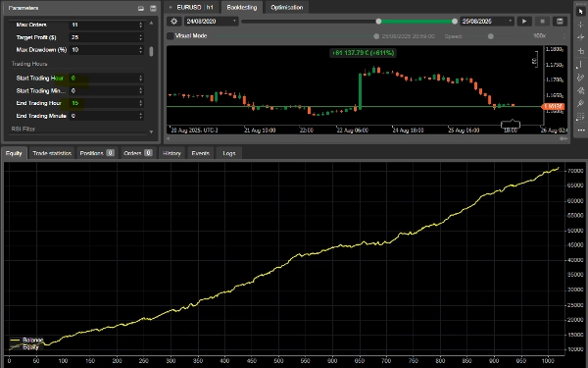
Task: Click the Trading Hours section header
Action: point(28,64)
